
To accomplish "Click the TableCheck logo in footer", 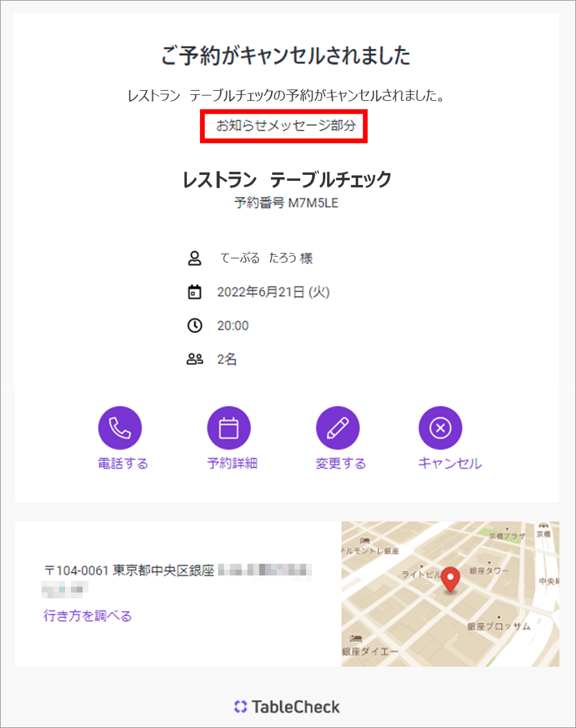I will (287, 707).
